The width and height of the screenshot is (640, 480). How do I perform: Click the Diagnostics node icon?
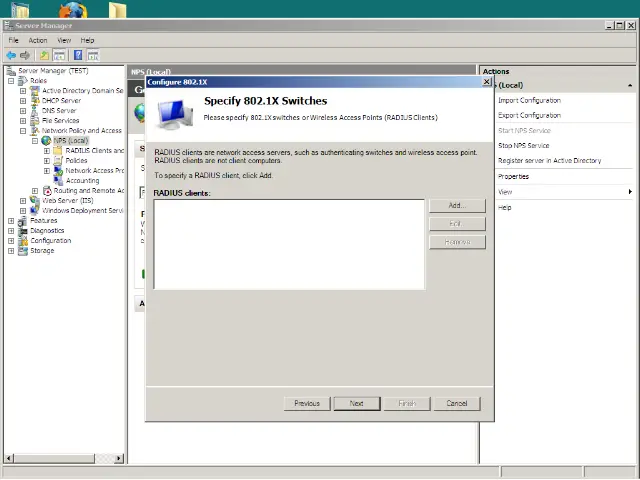[23, 231]
